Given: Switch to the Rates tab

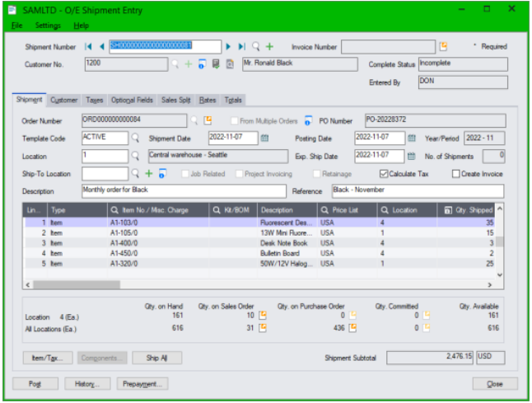Looking at the screenshot, I should [x=208, y=100].
